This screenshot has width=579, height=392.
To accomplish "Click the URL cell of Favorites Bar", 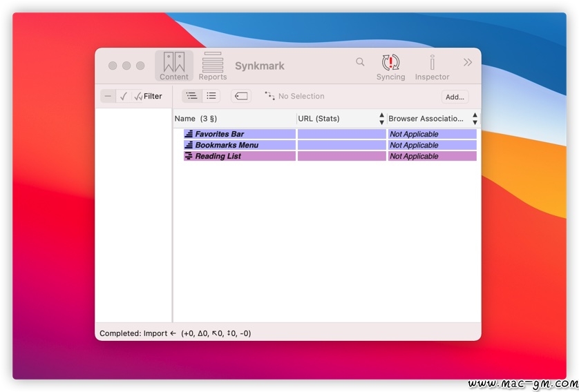I will click(x=341, y=134).
